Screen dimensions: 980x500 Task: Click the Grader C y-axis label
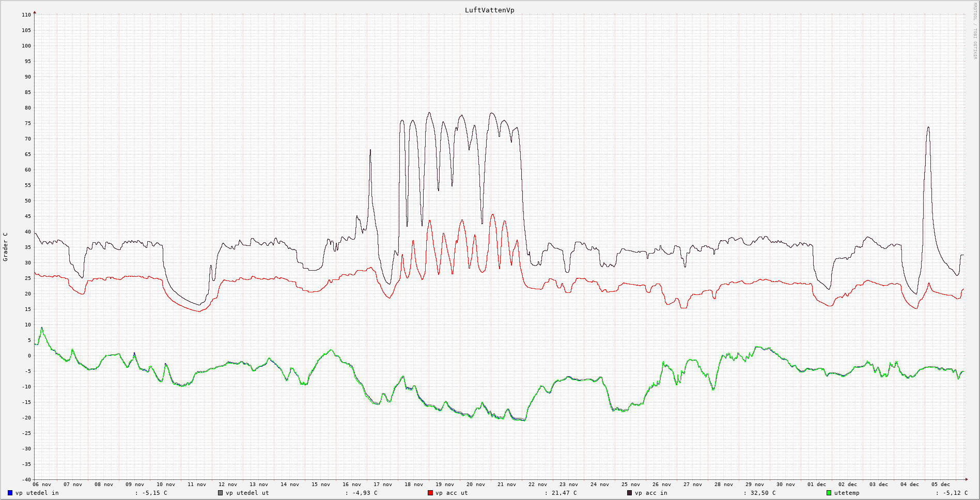tap(6, 247)
